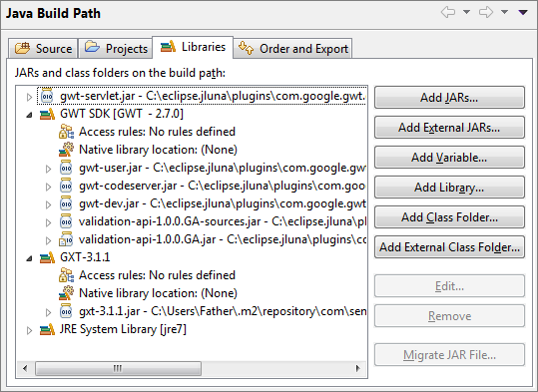Select the Libraries tab
Screen dimensions: 538x392
(x=193, y=47)
